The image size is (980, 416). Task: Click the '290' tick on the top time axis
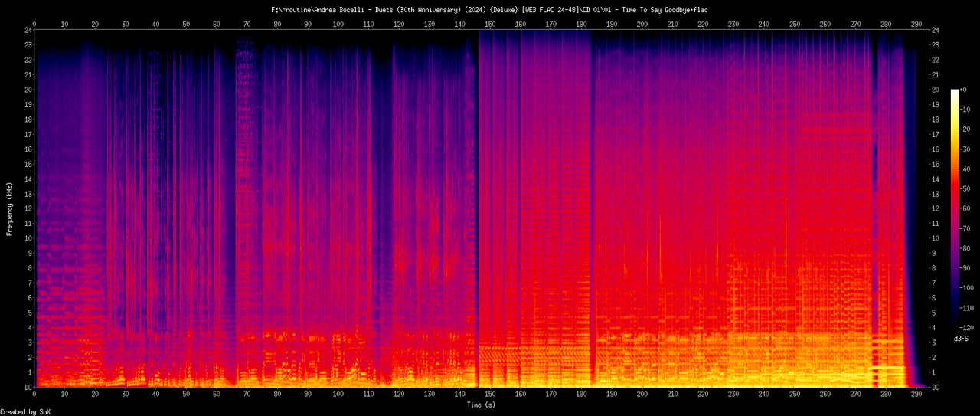pyautogui.click(x=916, y=24)
